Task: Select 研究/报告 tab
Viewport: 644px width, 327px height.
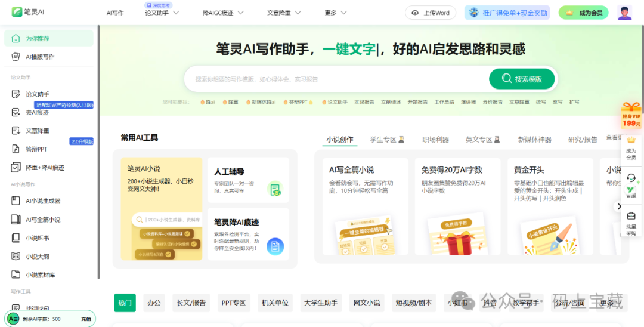Action: pyautogui.click(x=583, y=140)
